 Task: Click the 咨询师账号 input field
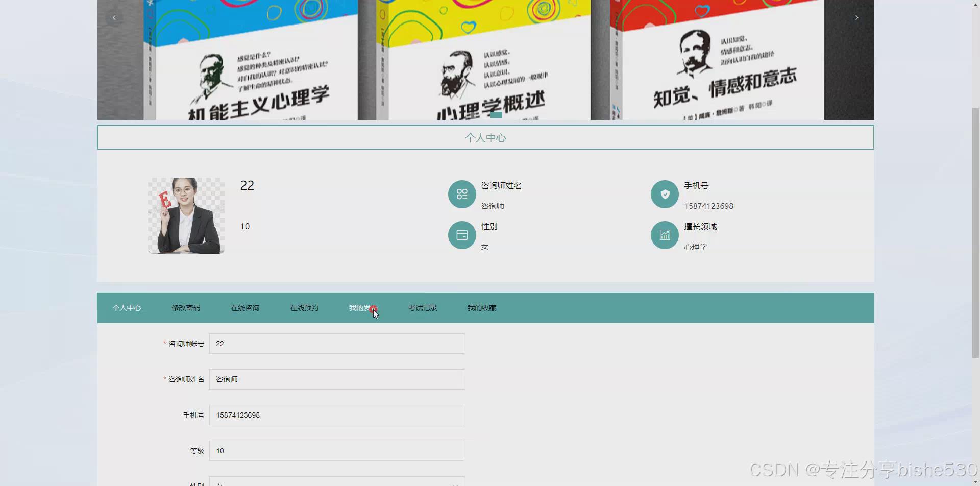tap(337, 344)
